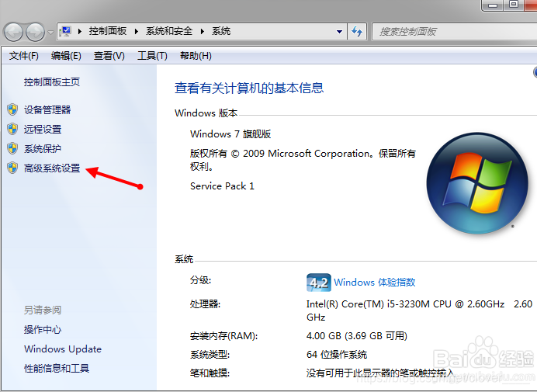The width and height of the screenshot is (537, 392).
Task: Expand the arrow after 控制面板 breadcrumb
Action: point(137,32)
